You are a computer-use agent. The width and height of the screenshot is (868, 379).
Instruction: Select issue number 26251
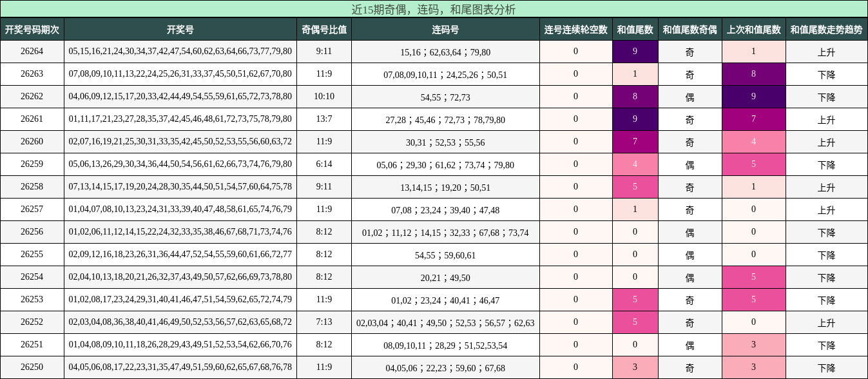click(32, 345)
